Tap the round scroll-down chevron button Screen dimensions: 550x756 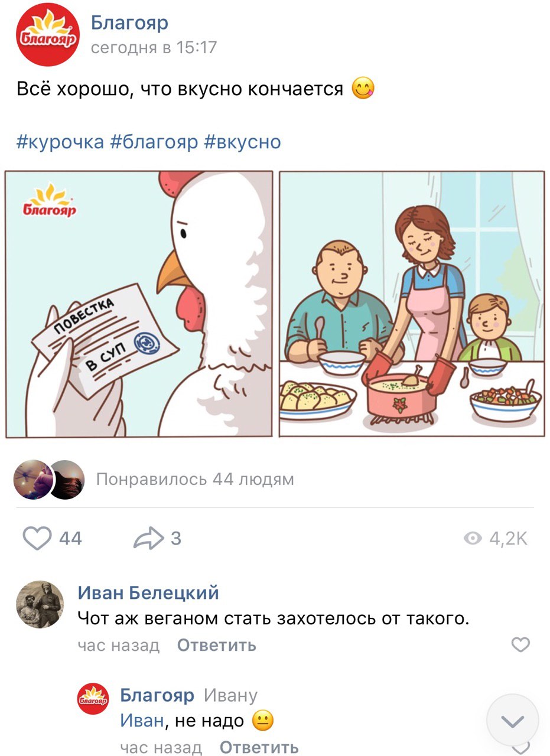512,721
